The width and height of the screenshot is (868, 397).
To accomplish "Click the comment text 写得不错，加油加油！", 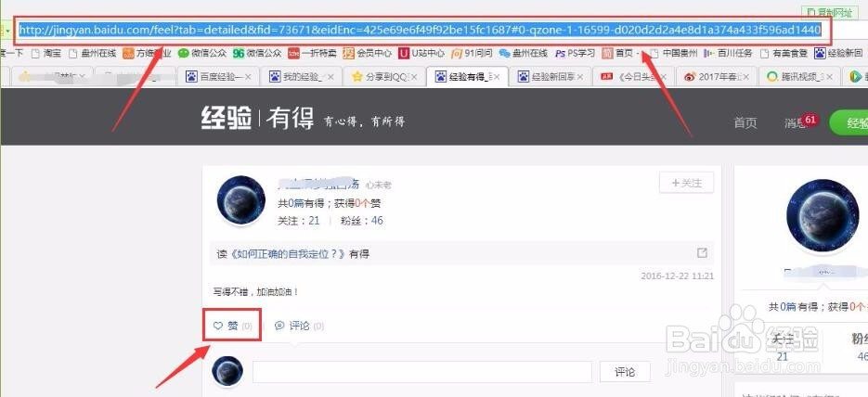I will tap(255, 291).
